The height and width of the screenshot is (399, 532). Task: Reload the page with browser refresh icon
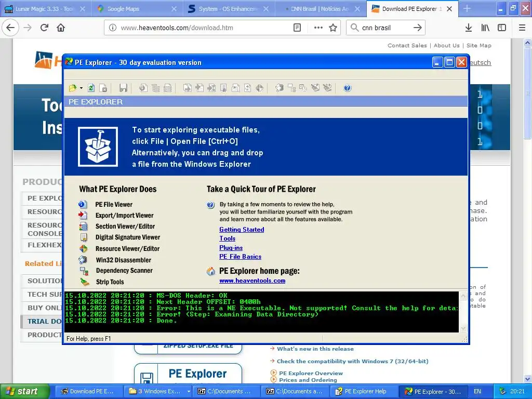45,28
